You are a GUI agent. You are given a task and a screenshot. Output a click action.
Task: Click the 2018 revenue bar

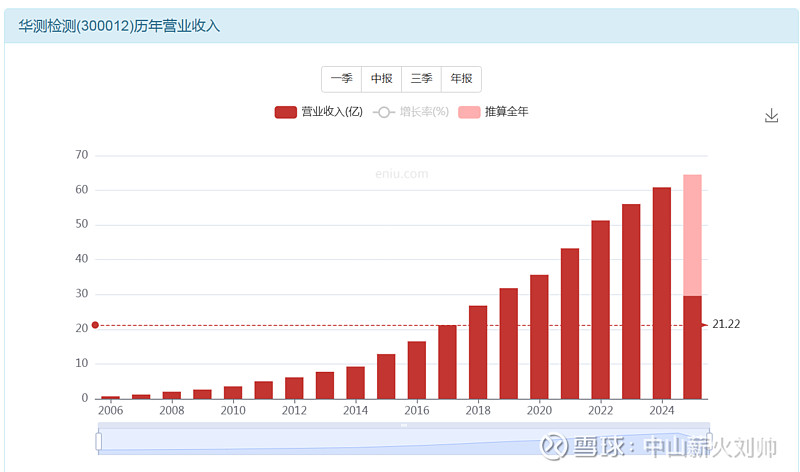(478, 352)
